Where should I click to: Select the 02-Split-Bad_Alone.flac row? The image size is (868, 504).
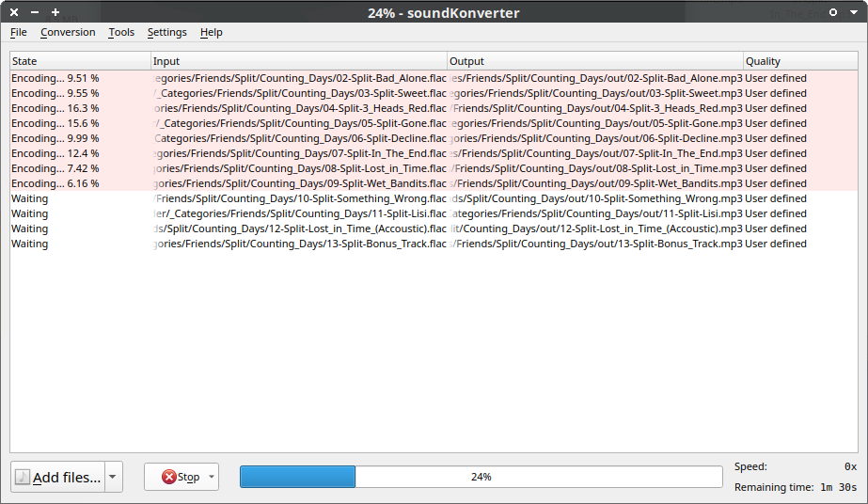click(x=299, y=78)
